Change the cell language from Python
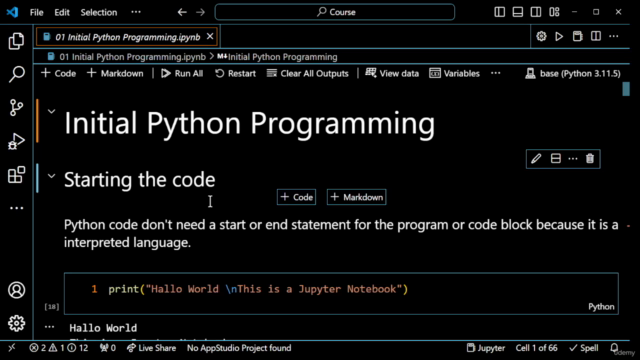The width and height of the screenshot is (640, 360). pos(601,307)
